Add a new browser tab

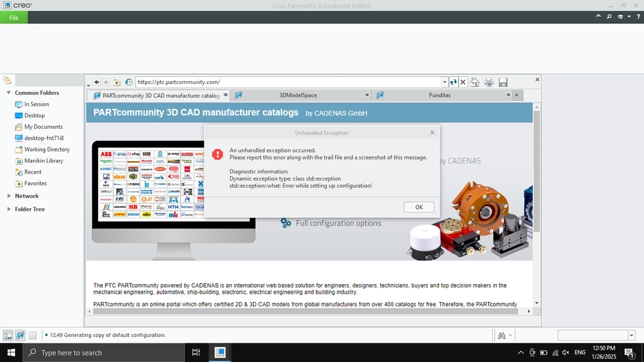click(516, 95)
